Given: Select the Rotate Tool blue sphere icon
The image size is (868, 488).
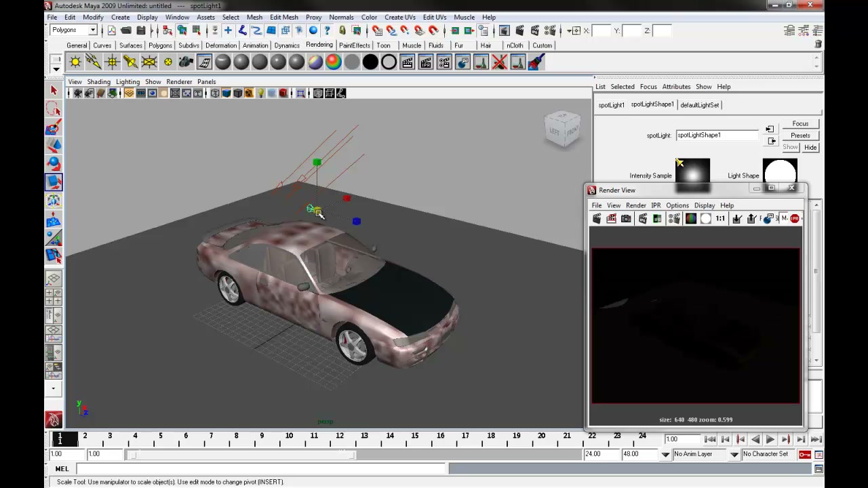Looking at the screenshot, I should [x=54, y=163].
